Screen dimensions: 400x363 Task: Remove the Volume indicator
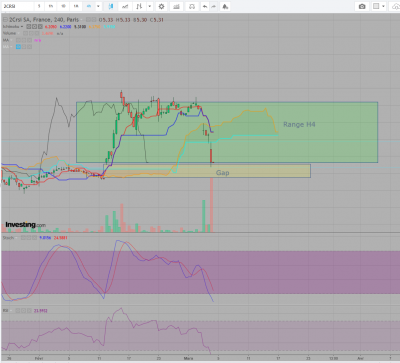(x=37, y=33)
